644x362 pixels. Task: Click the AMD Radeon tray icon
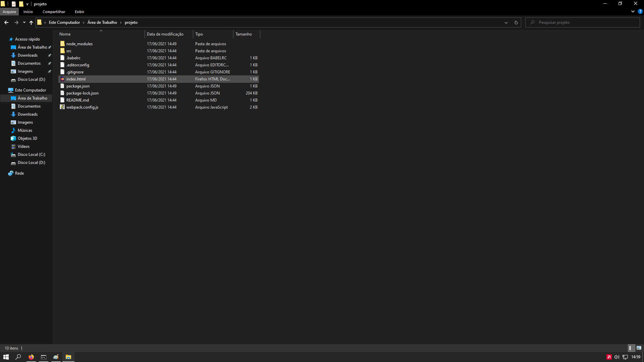pos(609,357)
